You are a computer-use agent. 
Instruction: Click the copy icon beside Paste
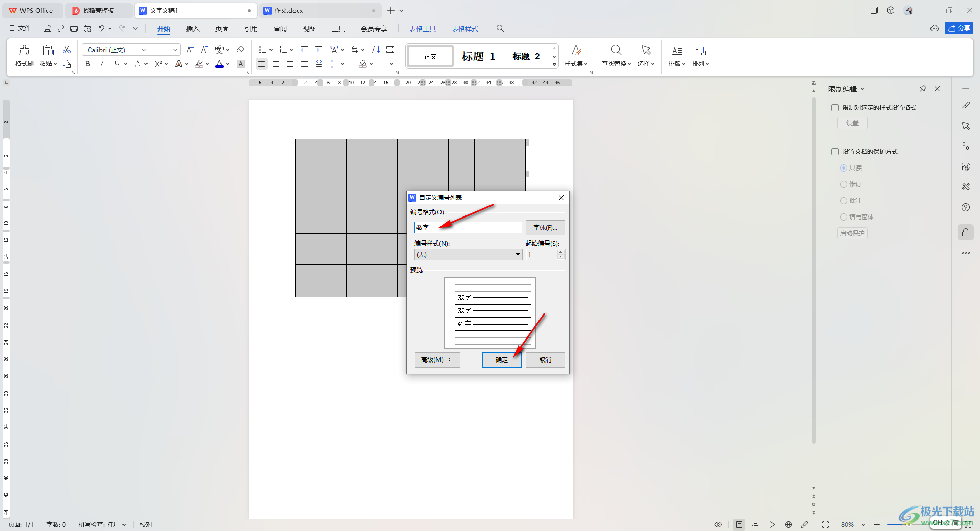pyautogui.click(x=67, y=64)
